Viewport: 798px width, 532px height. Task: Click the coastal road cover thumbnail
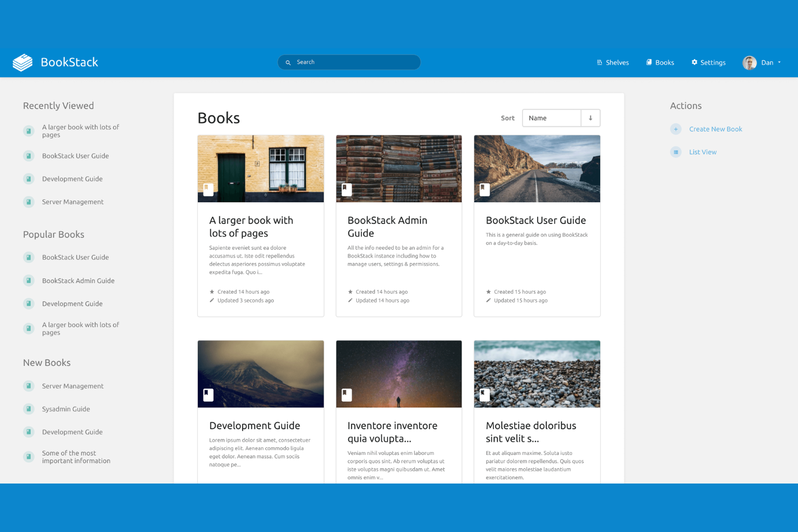click(537, 169)
